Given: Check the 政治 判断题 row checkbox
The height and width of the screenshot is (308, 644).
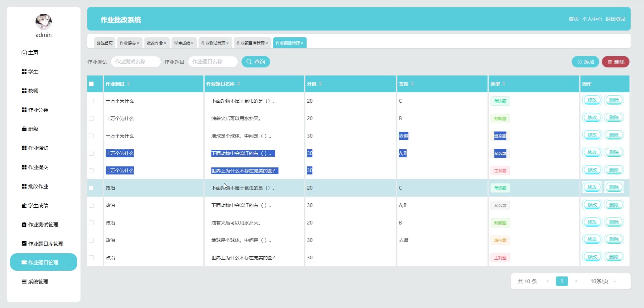Looking at the screenshot, I should point(91,223).
